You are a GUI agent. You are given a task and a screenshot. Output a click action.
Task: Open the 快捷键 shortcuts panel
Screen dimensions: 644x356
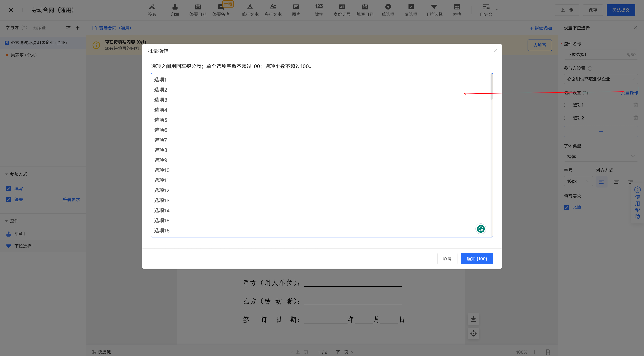102,352
